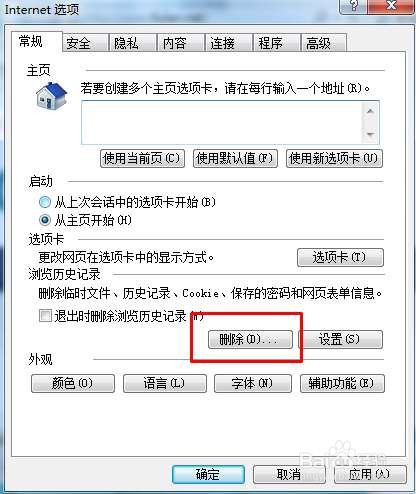This screenshot has height=494, width=416.
Task: Click the 使用当前页 button
Action: 142,158
